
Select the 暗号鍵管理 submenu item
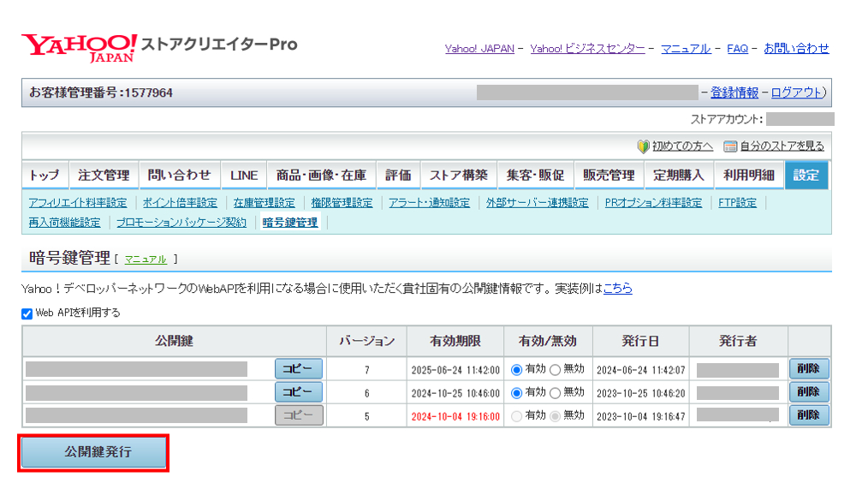290,223
